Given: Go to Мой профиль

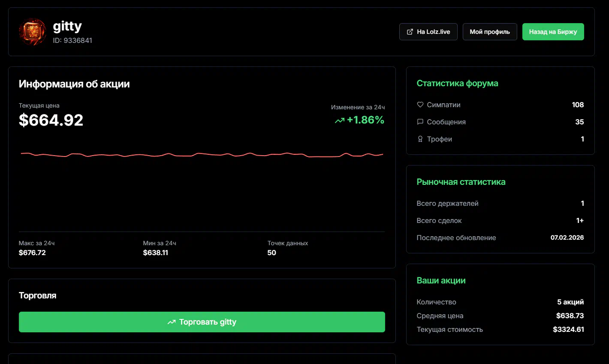Looking at the screenshot, I should (489, 32).
